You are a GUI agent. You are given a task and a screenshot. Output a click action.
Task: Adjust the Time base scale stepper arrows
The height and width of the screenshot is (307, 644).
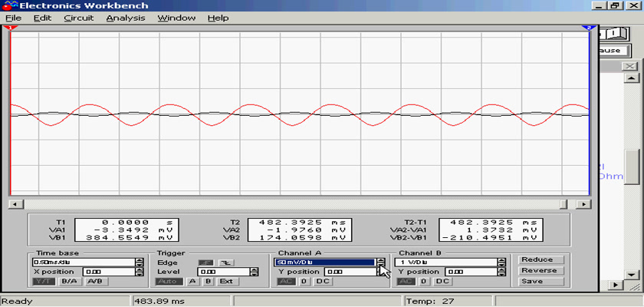click(x=140, y=262)
